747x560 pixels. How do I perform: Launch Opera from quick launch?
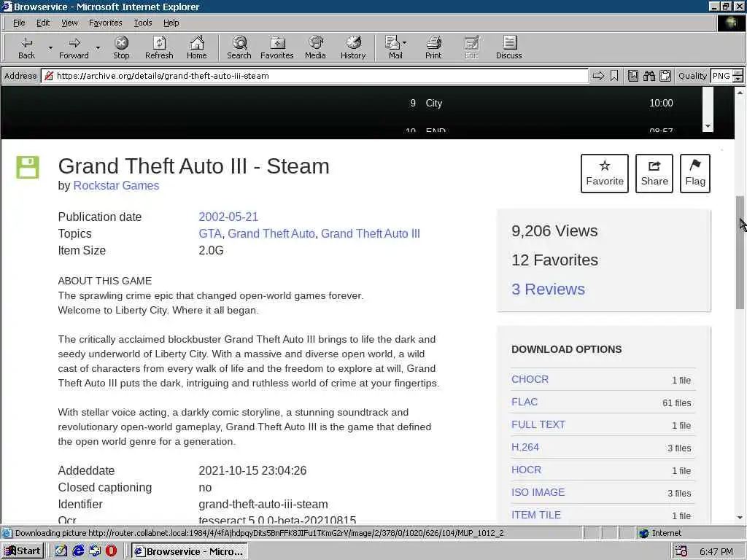(111, 551)
